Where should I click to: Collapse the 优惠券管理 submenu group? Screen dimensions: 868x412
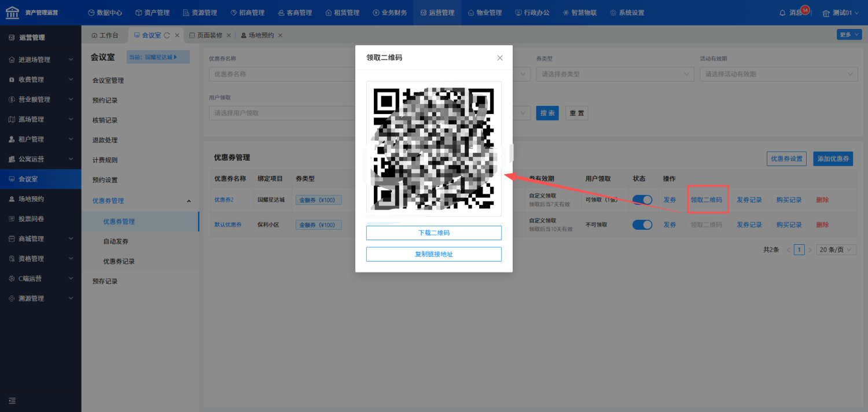pos(141,201)
